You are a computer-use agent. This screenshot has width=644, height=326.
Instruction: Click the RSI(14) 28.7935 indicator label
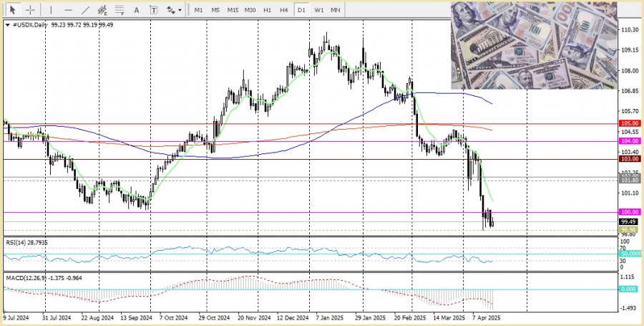coord(26,243)
